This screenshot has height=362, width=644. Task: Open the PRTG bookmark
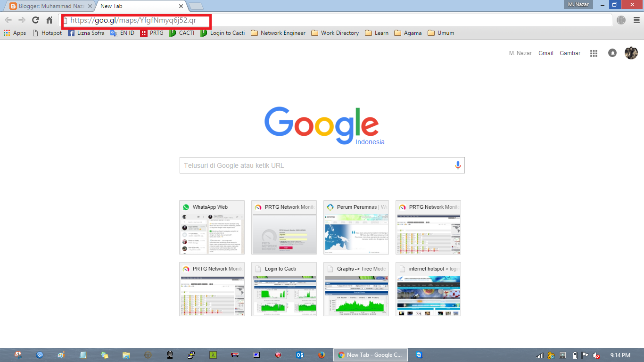tap(152, 33)
